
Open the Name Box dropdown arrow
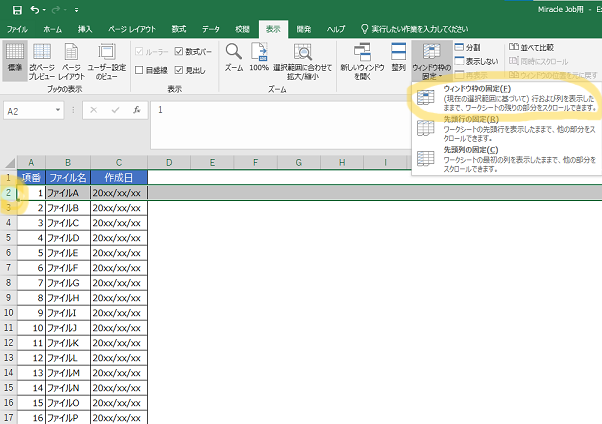point(58,110)
